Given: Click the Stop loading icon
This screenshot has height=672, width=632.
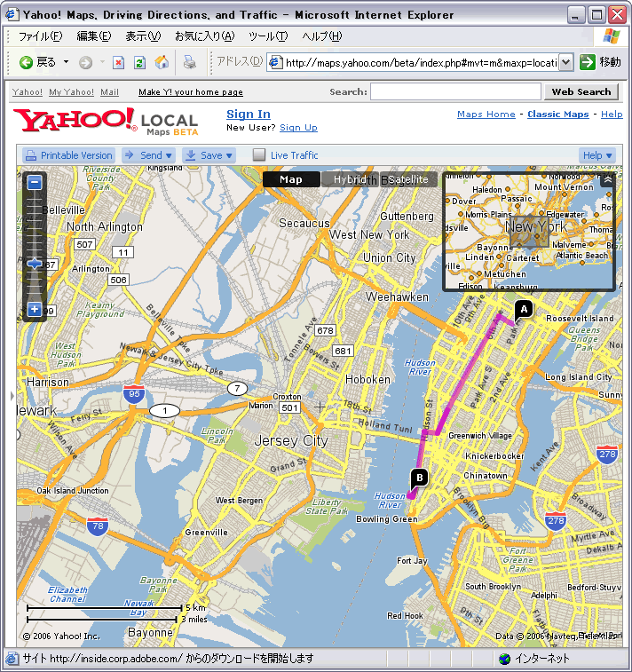Looking at the screenshot, I should point(119,62).
